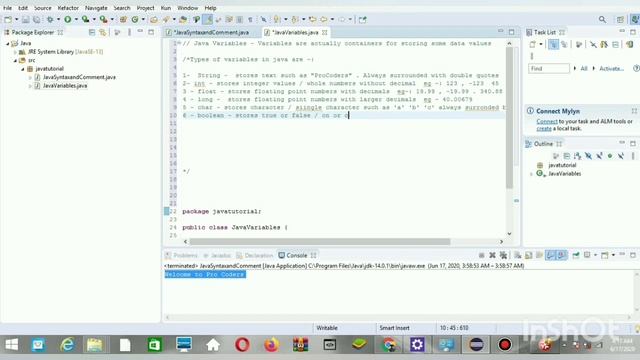Expand JavaVariables class in Outline
This screenshot has height=360, width=640.
[x=531, y=174]
